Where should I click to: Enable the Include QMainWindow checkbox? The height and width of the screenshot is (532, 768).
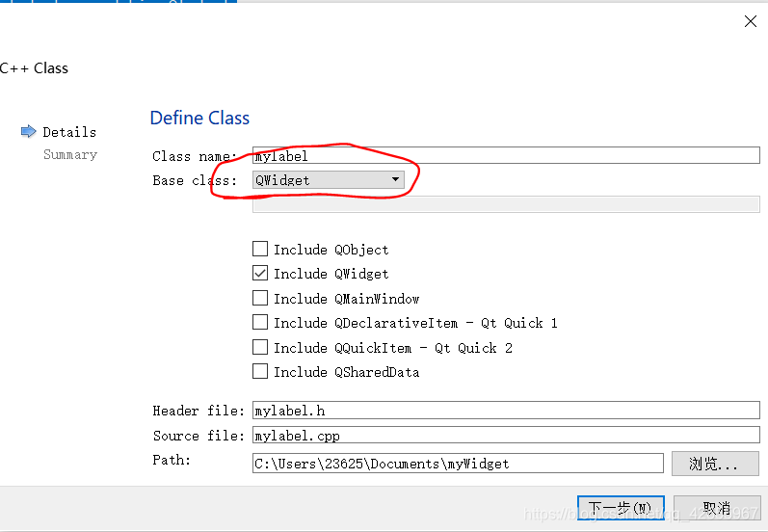click(260, 298)
